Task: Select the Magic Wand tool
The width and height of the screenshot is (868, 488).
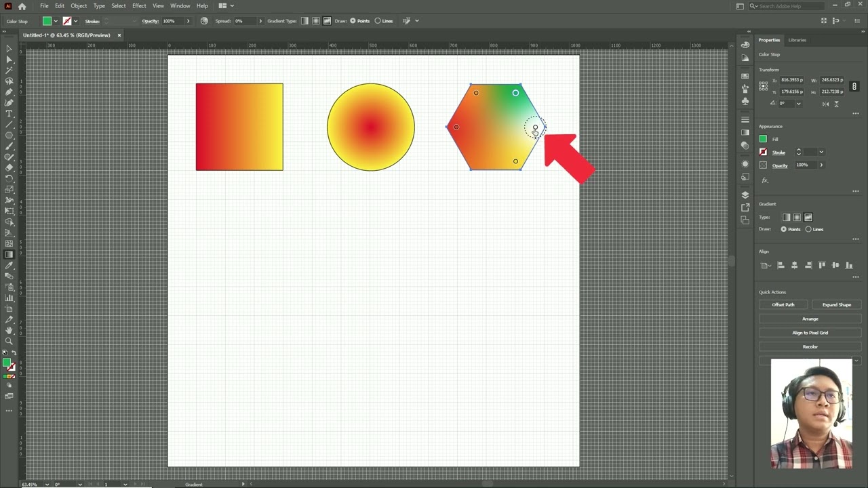Action: click(x=9, y=70)
